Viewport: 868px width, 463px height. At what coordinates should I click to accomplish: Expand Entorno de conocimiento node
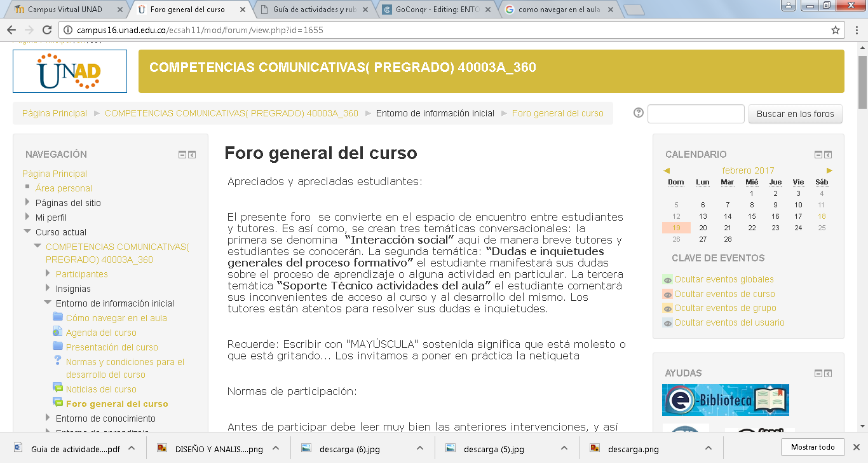point(48,418)
